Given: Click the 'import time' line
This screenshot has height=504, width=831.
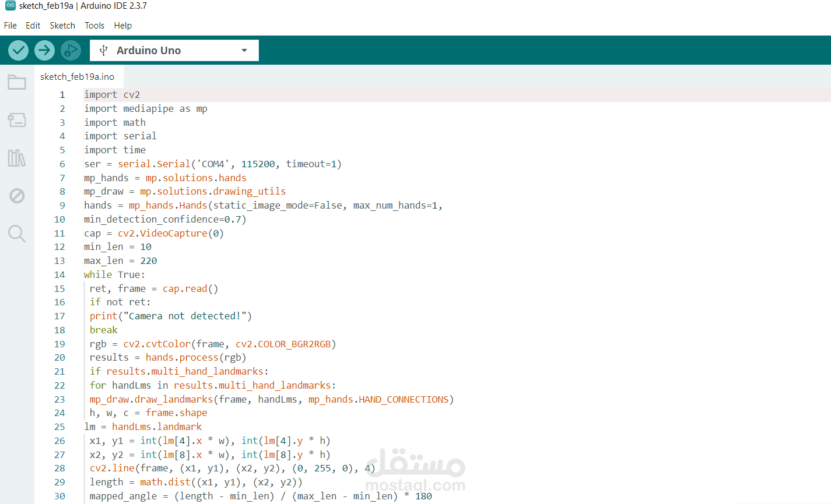Looking at the screenshot, I should pyautogui.click(x=115, y=150).
